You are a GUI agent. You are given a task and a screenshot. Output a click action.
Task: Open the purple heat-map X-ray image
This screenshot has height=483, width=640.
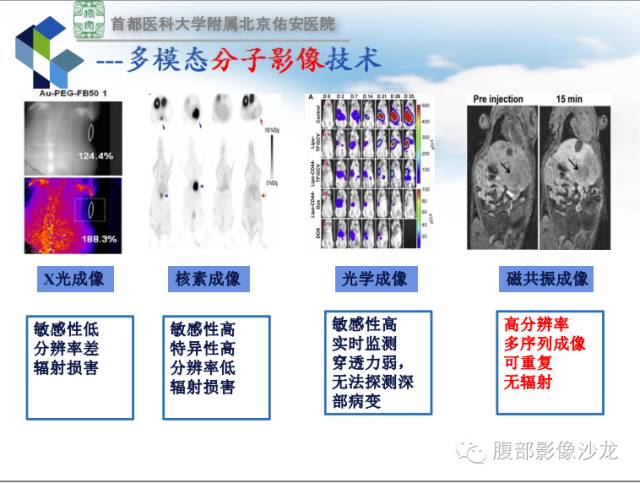click(x=73, y=215)
